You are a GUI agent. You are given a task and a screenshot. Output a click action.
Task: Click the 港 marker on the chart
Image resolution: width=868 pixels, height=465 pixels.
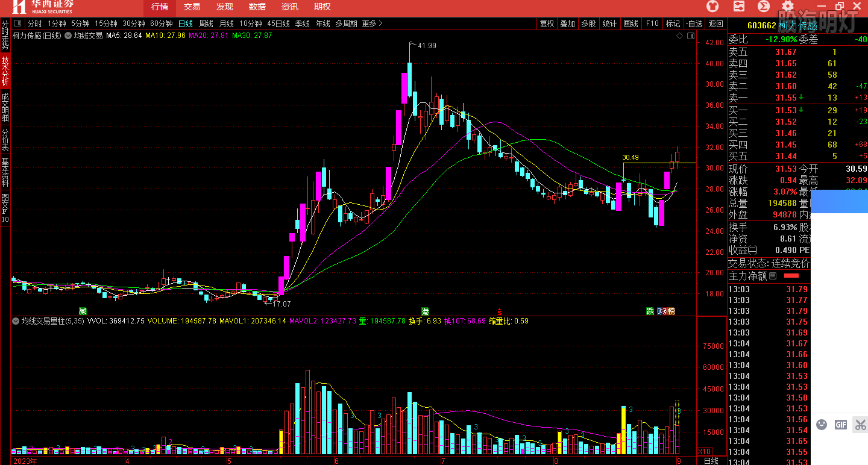[x=425, y=311]
